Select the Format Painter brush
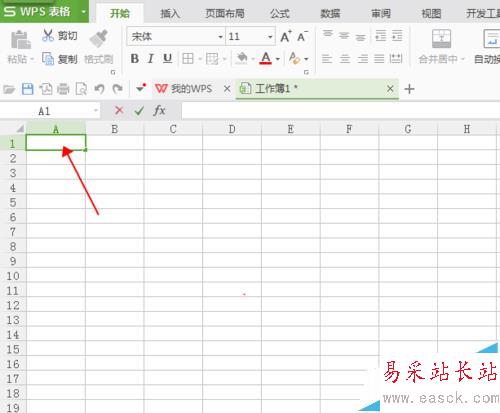The width and height of the screenshot is (500, 413). pyautogui.click(x=99, y=38)
